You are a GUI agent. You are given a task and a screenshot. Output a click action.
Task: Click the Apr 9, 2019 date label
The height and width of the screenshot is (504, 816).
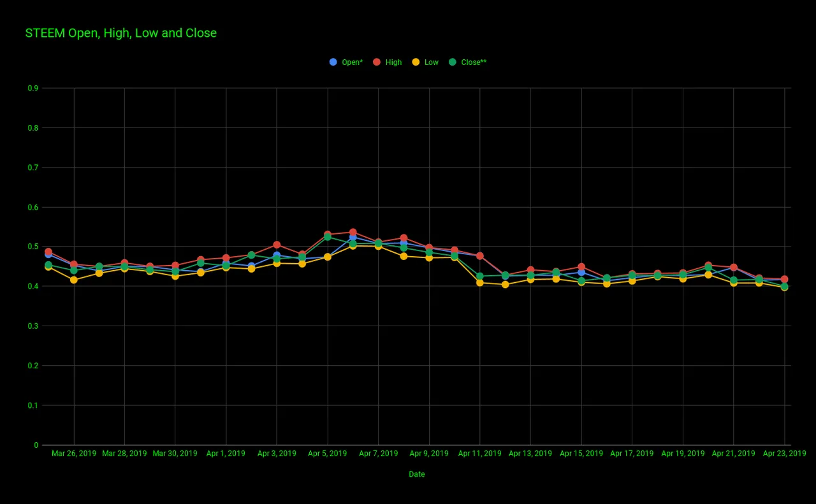[429, 454]
